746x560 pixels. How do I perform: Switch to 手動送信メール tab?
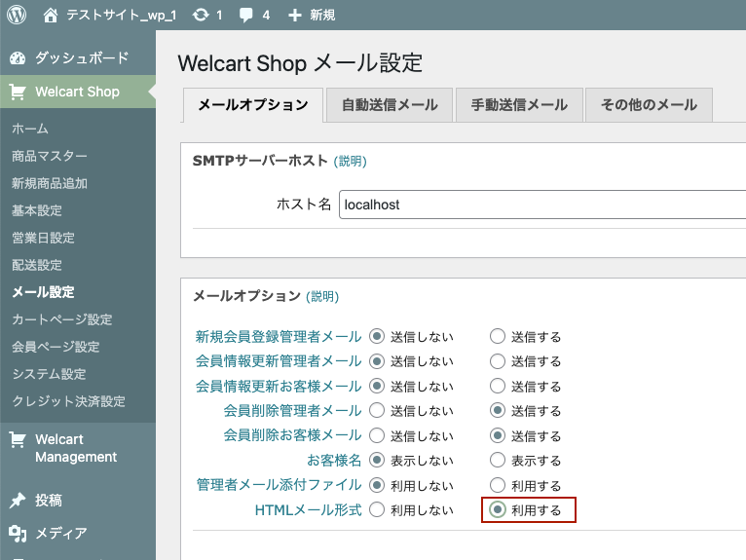pos(519,104)
